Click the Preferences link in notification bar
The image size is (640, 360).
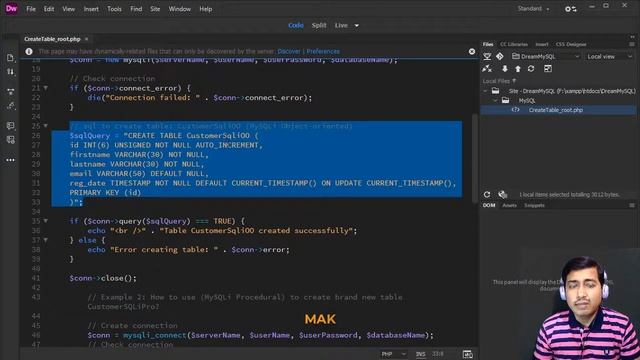323,51
